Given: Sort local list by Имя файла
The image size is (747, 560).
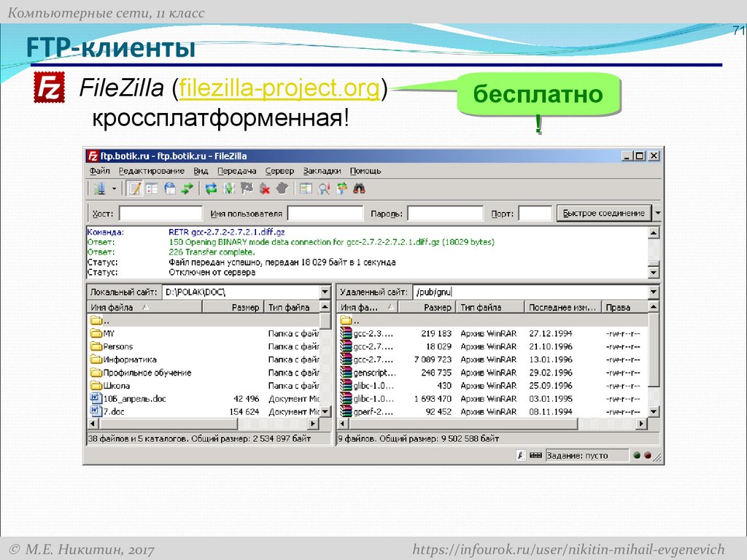Looking at the screenshot, I should coord(145,307).
